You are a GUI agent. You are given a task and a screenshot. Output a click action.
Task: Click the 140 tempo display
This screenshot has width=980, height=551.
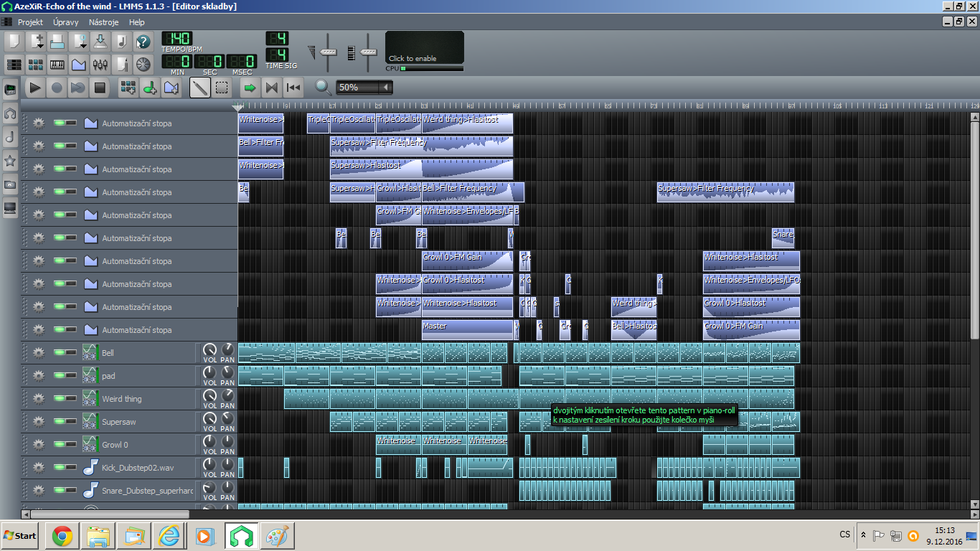tap(176, 38)
